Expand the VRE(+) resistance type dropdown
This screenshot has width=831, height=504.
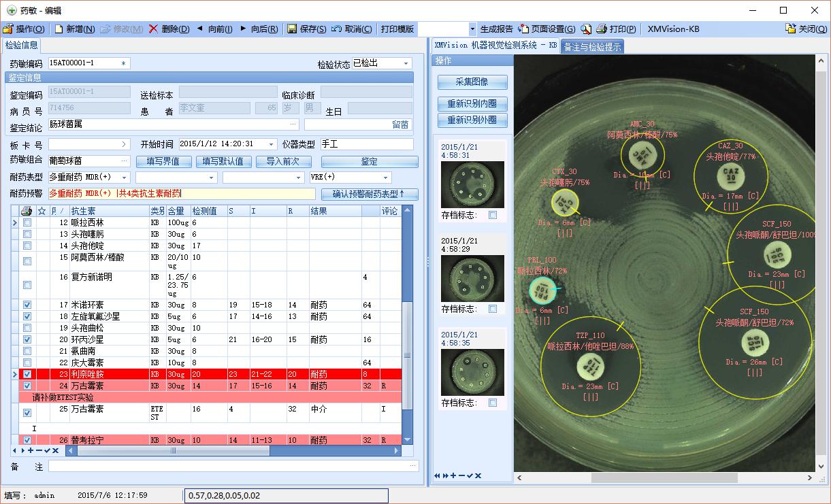pyautogui.click(x=387, y=178)
